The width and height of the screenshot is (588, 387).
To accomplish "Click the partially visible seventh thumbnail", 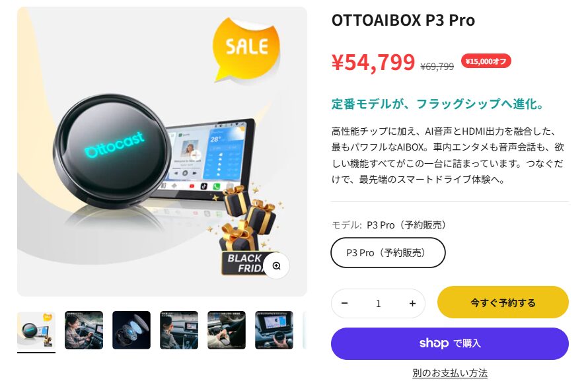I will pyautogui.click(x=305, y=330).
